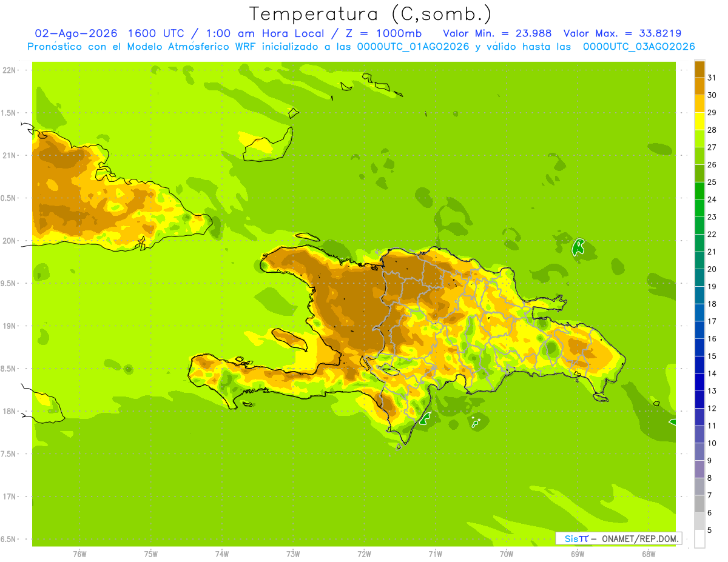Viewport: 728px width, 562px height.
Task: Click the "75W" longitude axis label
Action: click(151, 554)
